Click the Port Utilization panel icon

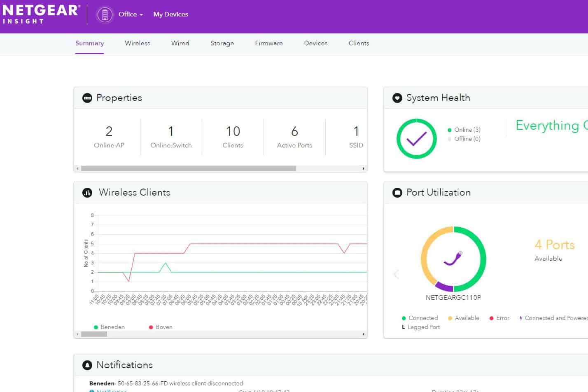tap(397, 193)
